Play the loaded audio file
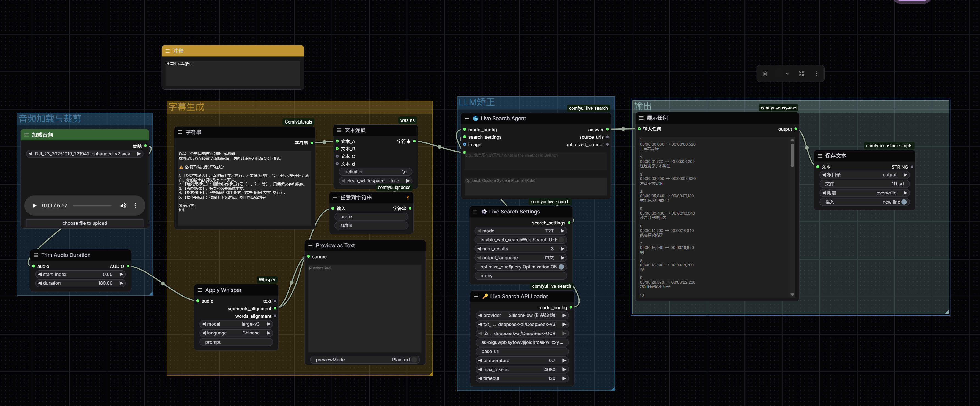 click(x=34, y=205)
